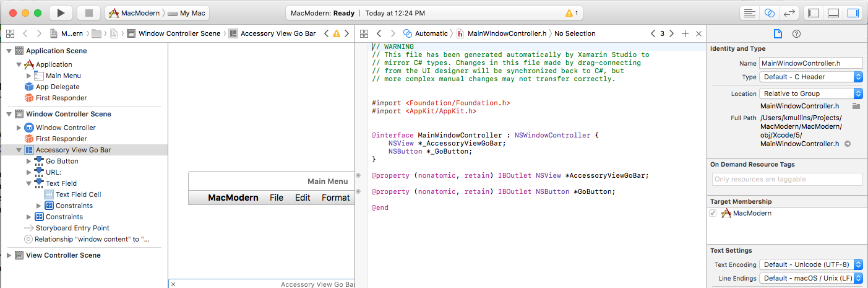Toggle MacModern target membership checkbox

[x=713, y=213]
